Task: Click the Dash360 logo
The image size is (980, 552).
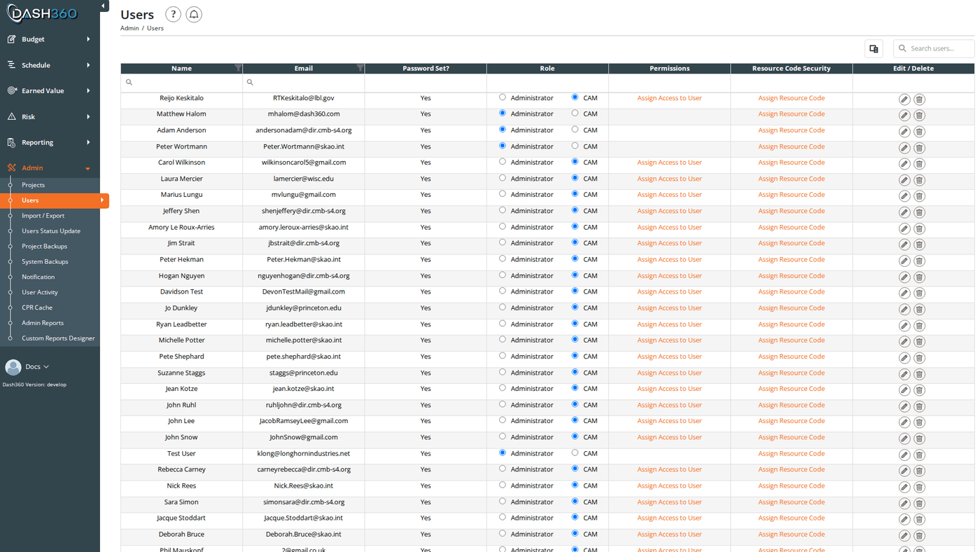Action: [43, 13]
